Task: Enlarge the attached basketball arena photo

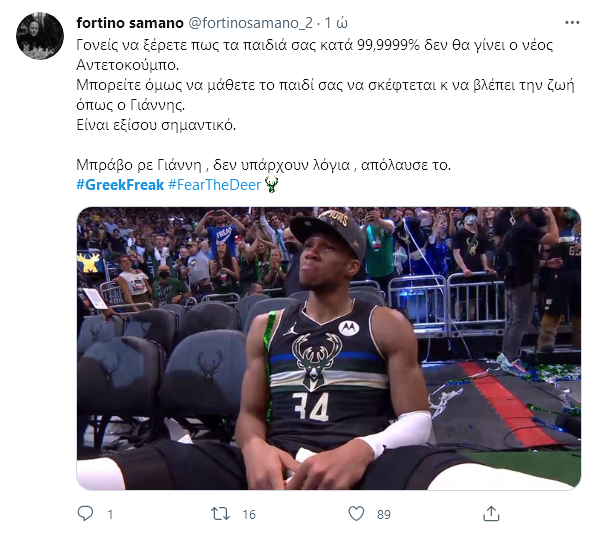Action: (329, 349)
